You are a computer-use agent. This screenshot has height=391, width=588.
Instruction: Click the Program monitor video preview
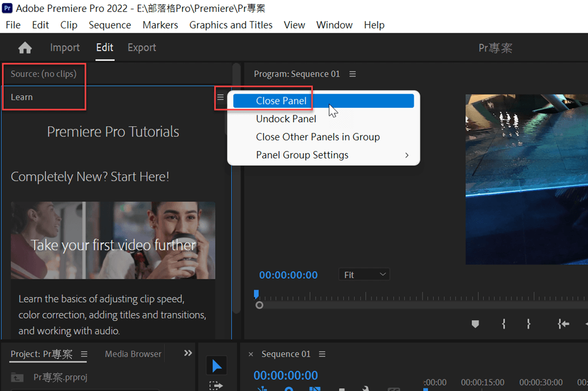click(x=526, y=179)
